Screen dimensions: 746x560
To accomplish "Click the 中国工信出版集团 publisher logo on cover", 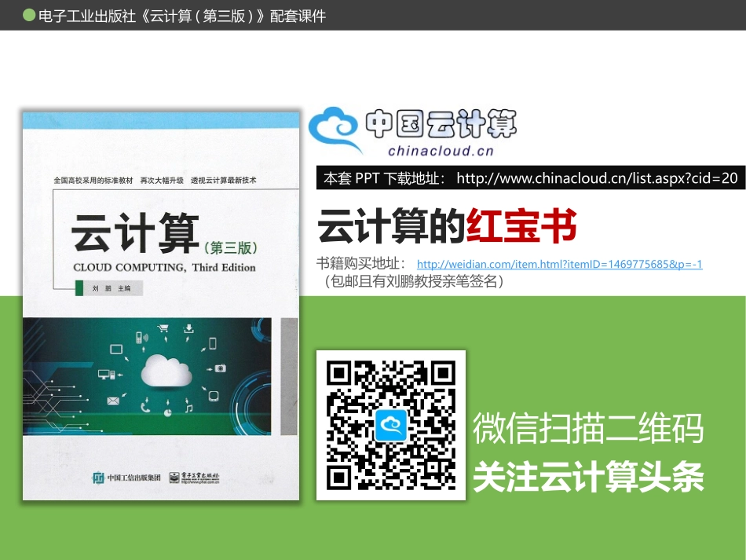I will (x=126, y=478).
